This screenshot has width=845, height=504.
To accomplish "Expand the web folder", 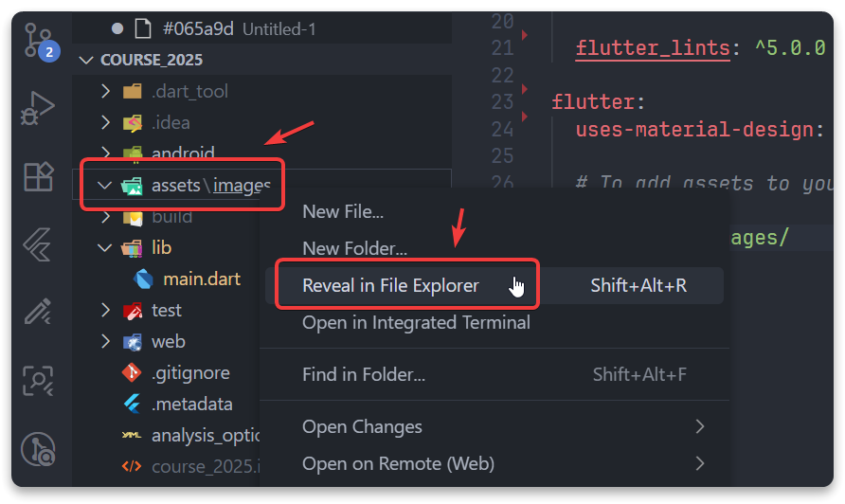I will [x=105, y=342].
